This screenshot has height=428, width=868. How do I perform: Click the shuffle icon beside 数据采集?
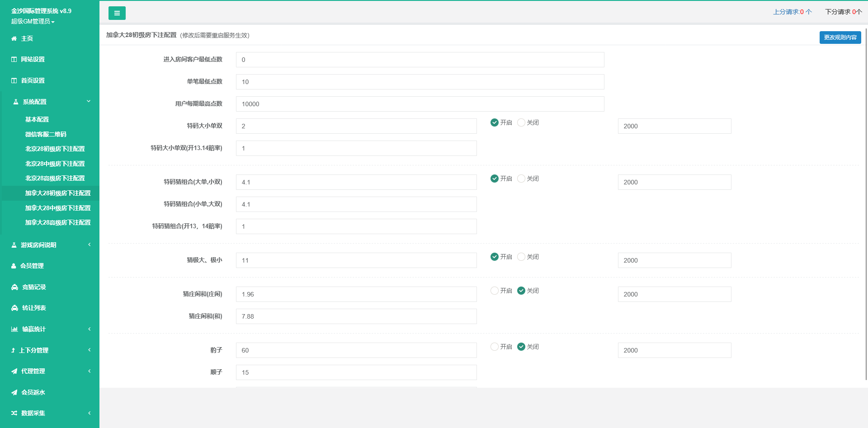click(14, 414)
